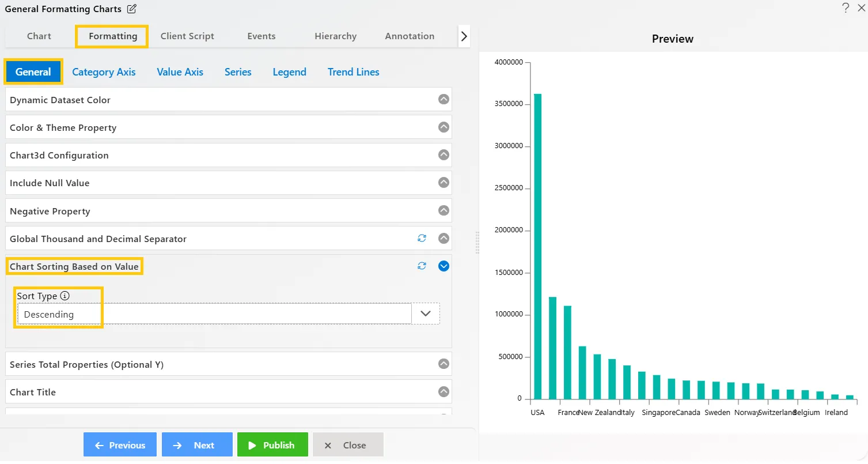
Task: Select the Category Axis sub-tab
Action: (104, 72)
